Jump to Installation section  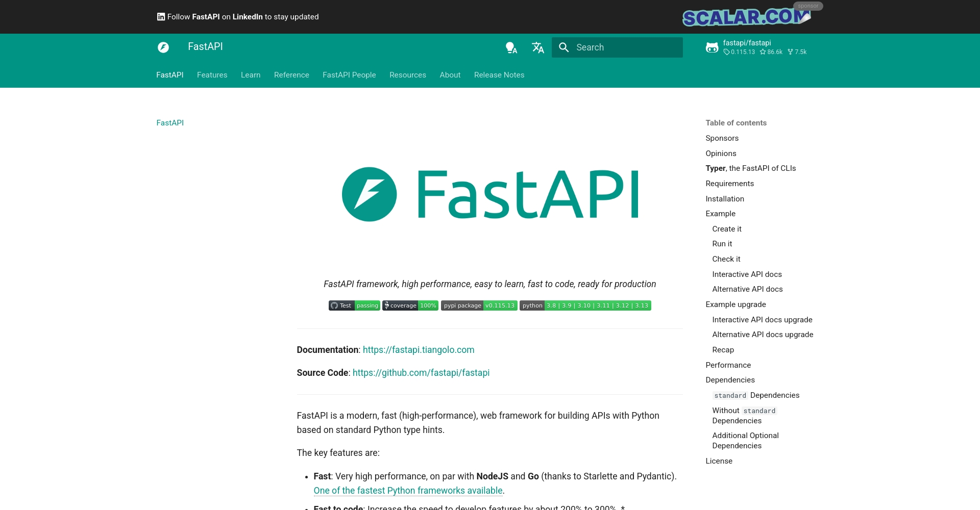[725, 199]
